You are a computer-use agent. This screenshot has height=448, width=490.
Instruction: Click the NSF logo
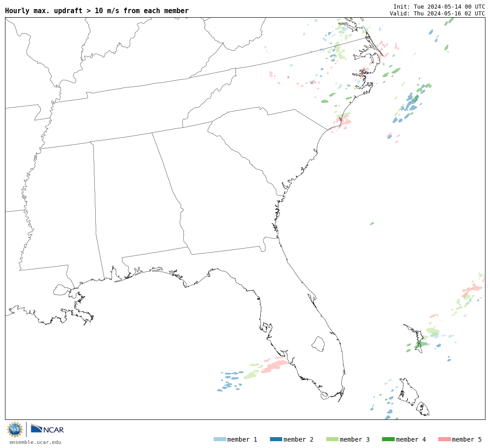15,429
